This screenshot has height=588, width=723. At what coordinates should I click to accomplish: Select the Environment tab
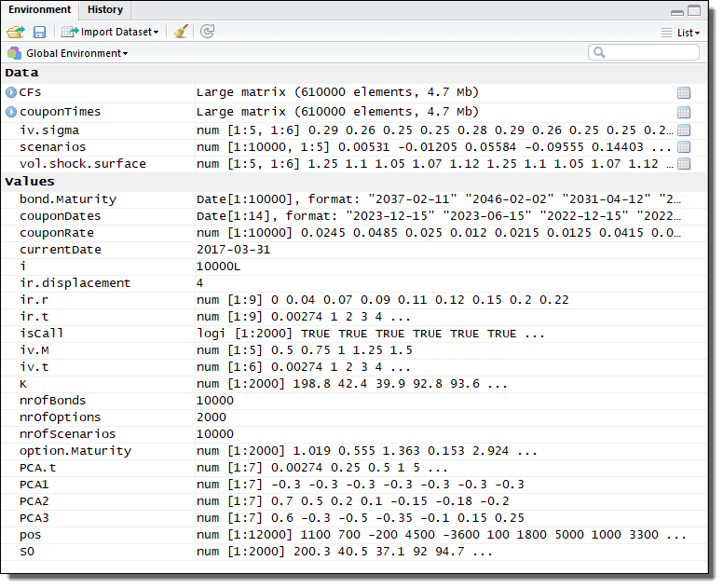40,9
